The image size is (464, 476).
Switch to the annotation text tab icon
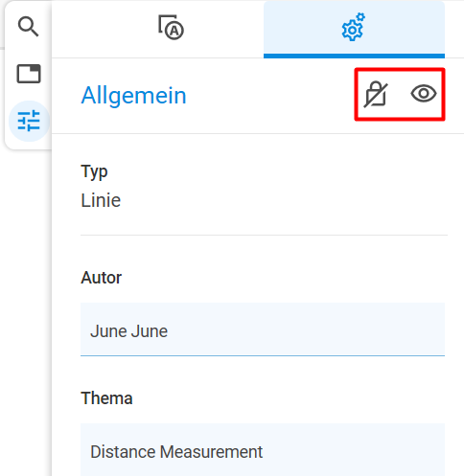point(171,27)
